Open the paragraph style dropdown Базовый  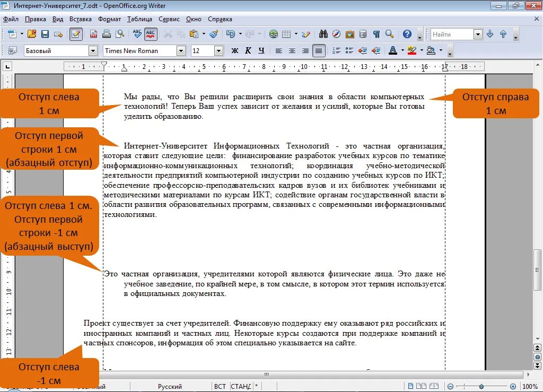(x=93, y=51)
